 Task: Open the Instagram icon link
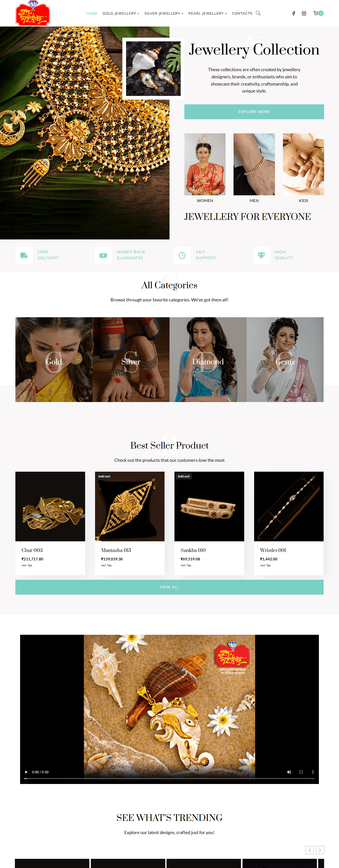coord(304,13)
